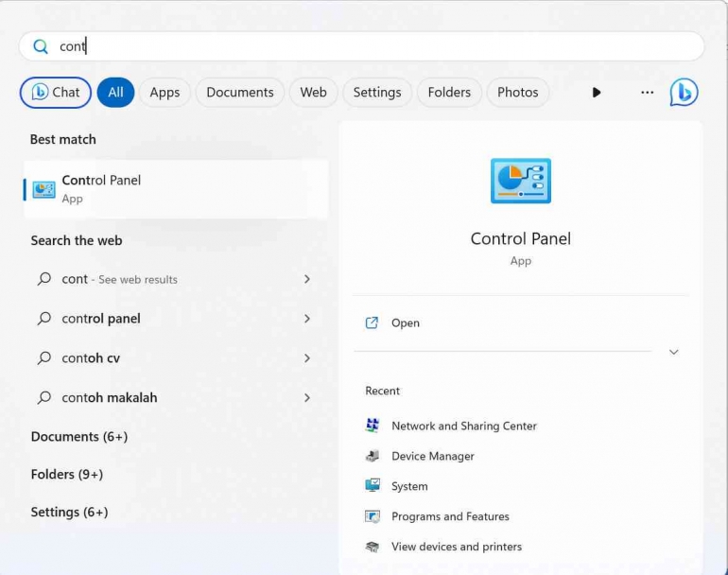Click the Chat button with Bing logo
Screen dimensions: 728x575
click(56, 92)
